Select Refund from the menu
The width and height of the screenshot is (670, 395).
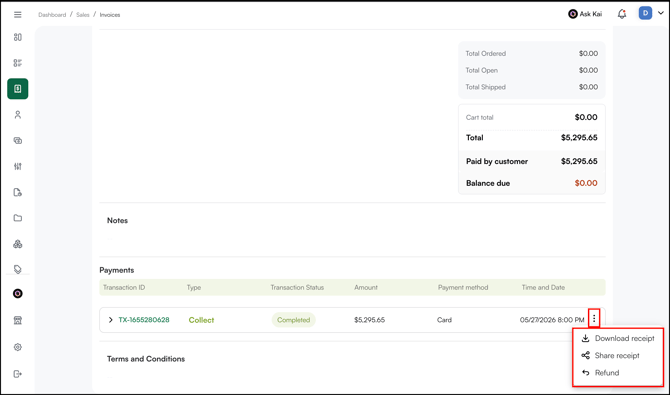pyautogui.click(x=600, y=373)
